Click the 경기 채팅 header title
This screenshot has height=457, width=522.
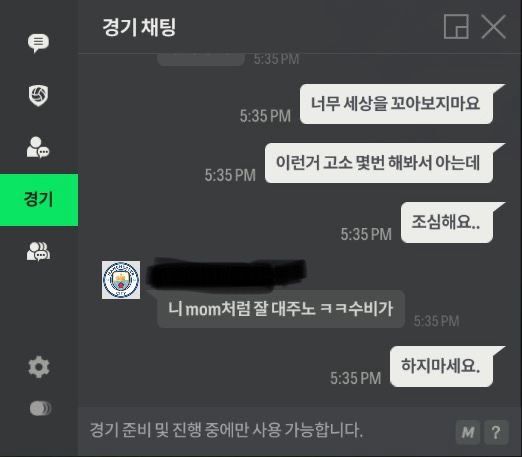pos(139,27)
